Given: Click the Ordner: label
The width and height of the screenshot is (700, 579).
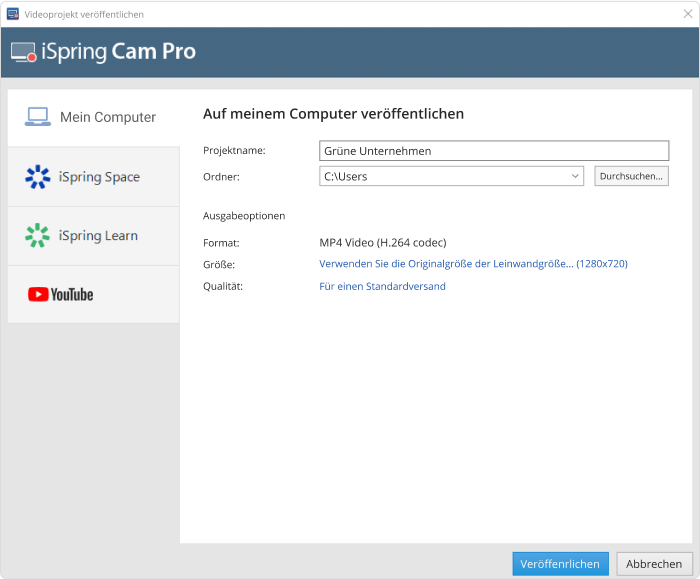Looking at the screenshot, I should coord(221,177).
